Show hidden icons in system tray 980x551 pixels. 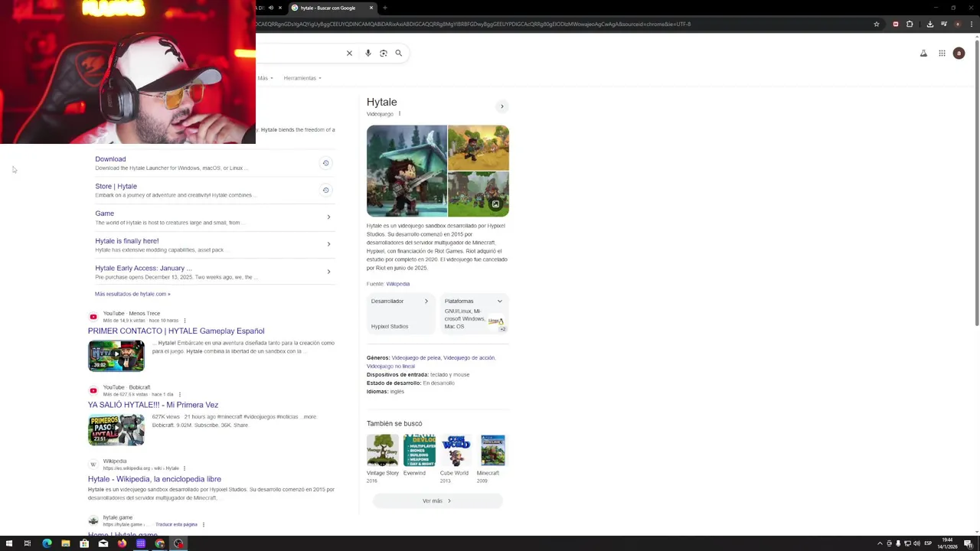(880, 543)
